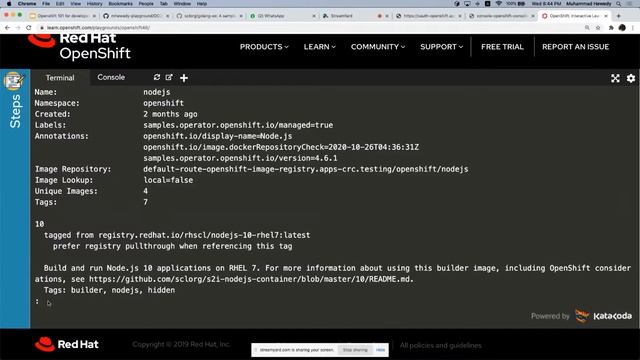
Task: Open the Chrome three-dot menu
Action: coord(633,27)
